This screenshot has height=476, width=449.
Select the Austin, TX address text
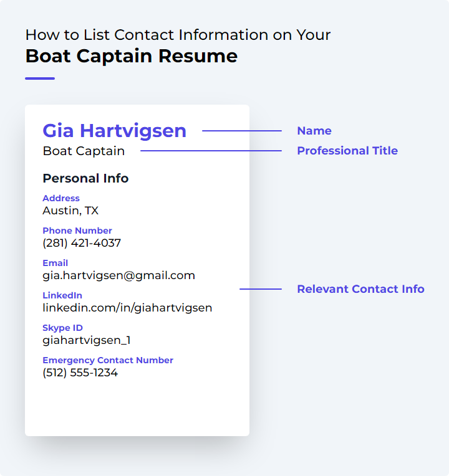coord(70,211)
